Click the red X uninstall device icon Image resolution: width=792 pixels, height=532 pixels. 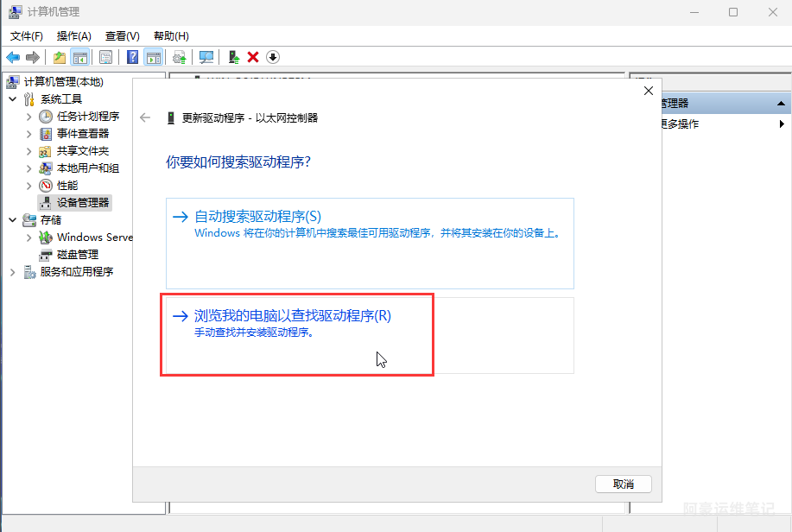pos(253,57)
